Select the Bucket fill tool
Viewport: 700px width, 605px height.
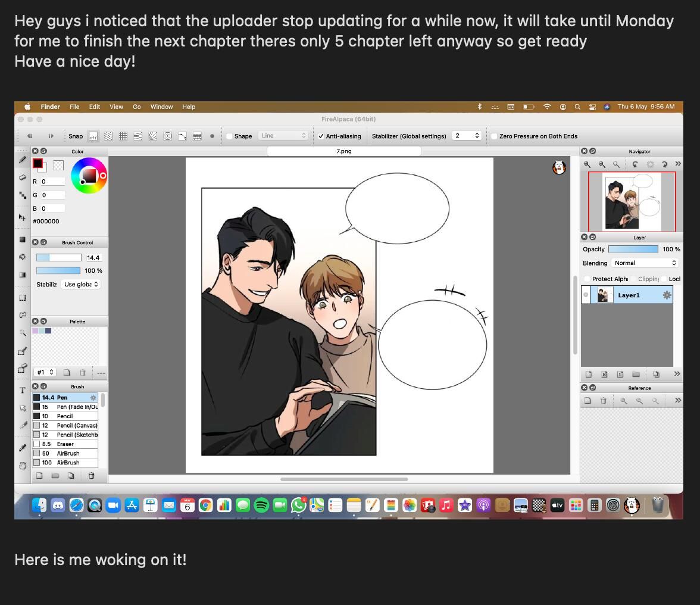23,257
